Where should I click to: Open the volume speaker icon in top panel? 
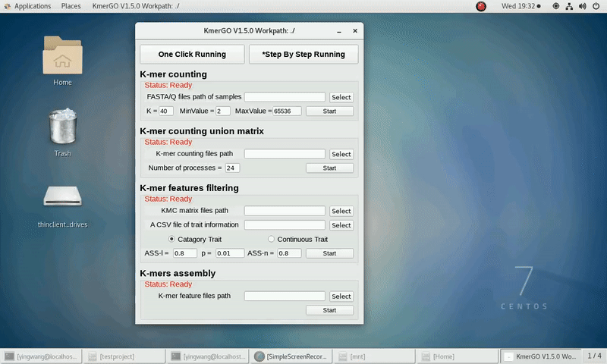[582, 6]
